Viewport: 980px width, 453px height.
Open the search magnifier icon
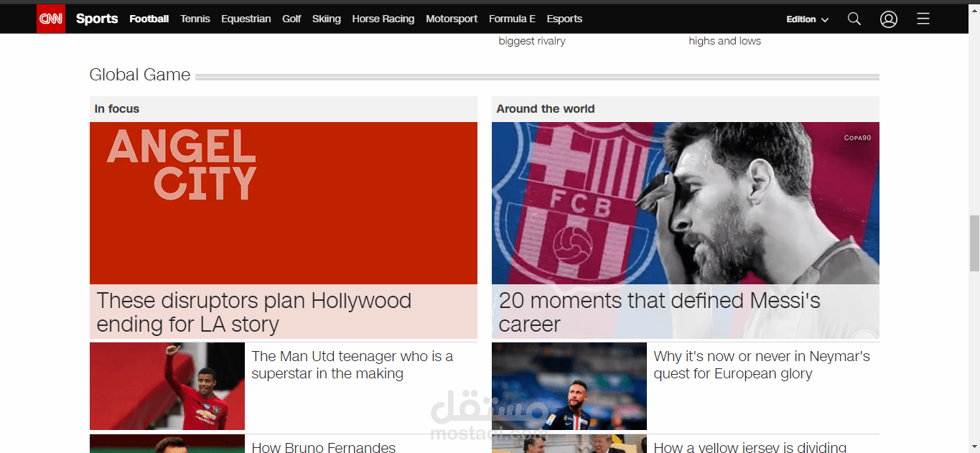[854, 19]
